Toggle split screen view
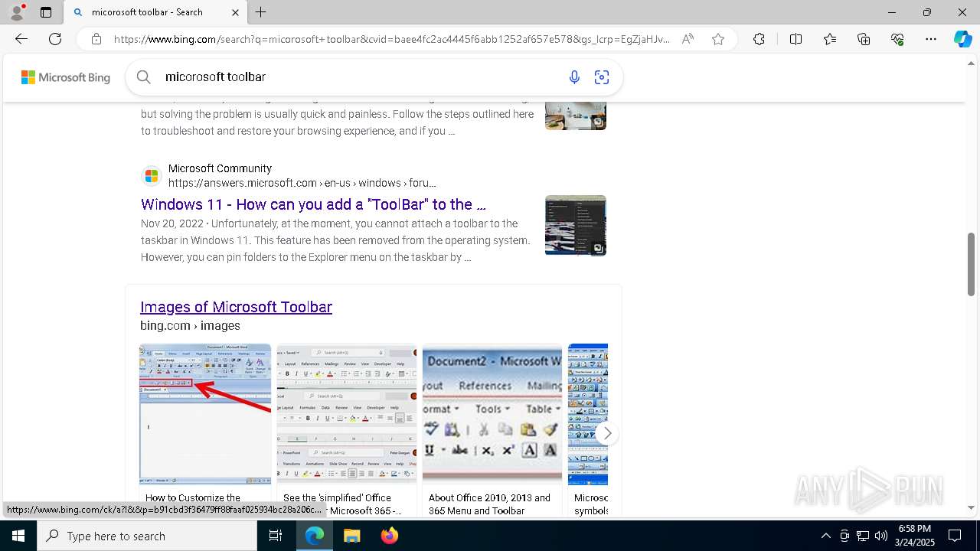Screen dimensions: 980x551 click(795, 39)
